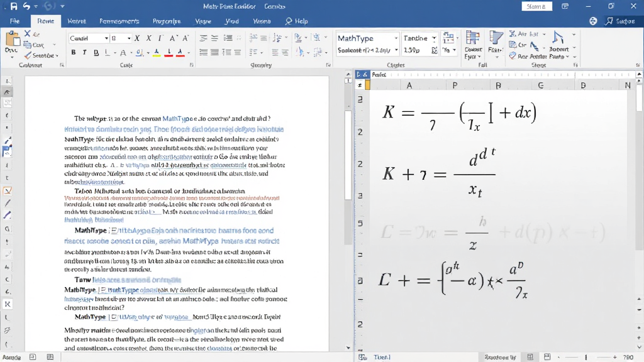Click the smiley feedback icon
Viewport: 644px width, 362px height.
[x=593, y=21]
